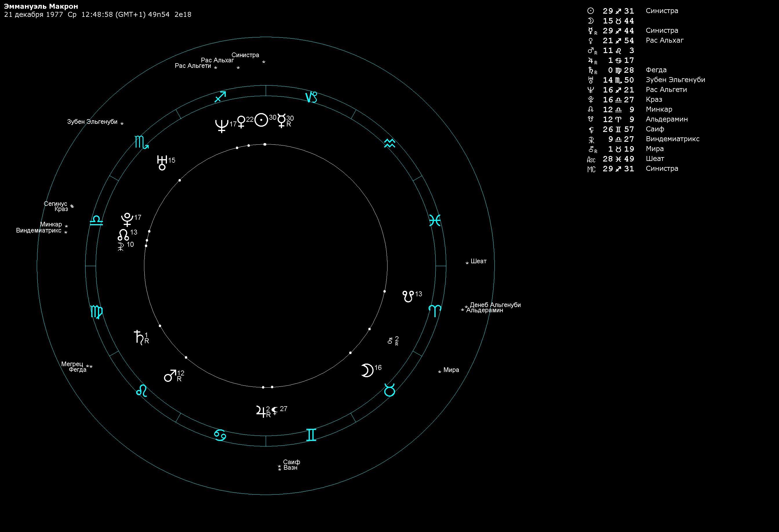This screenshot has width=779, height=532.
Task: Click the Зубен Эльгенуби star label on the chart
Action: click(x=92, y=122)
